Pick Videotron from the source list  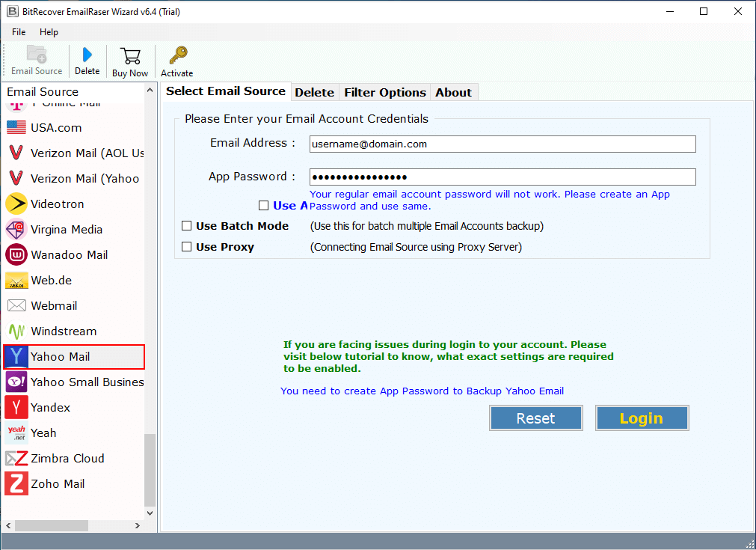57,204
